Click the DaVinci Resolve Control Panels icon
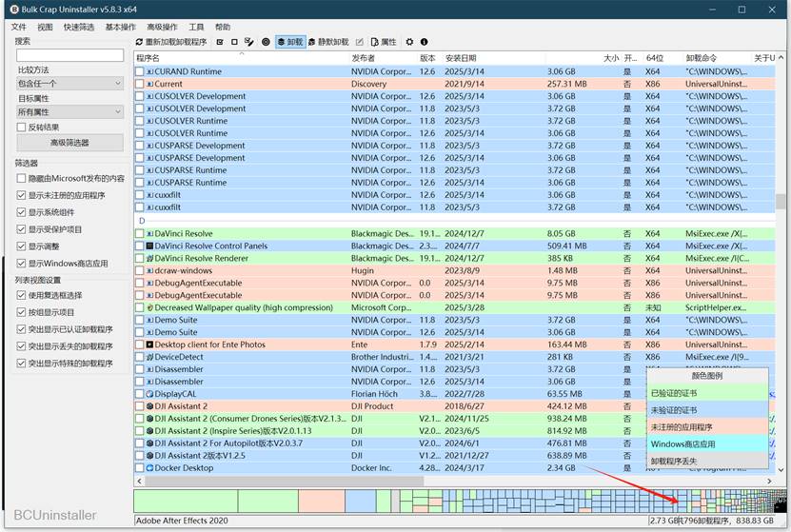791x532 pixels. tap(149, 246)
